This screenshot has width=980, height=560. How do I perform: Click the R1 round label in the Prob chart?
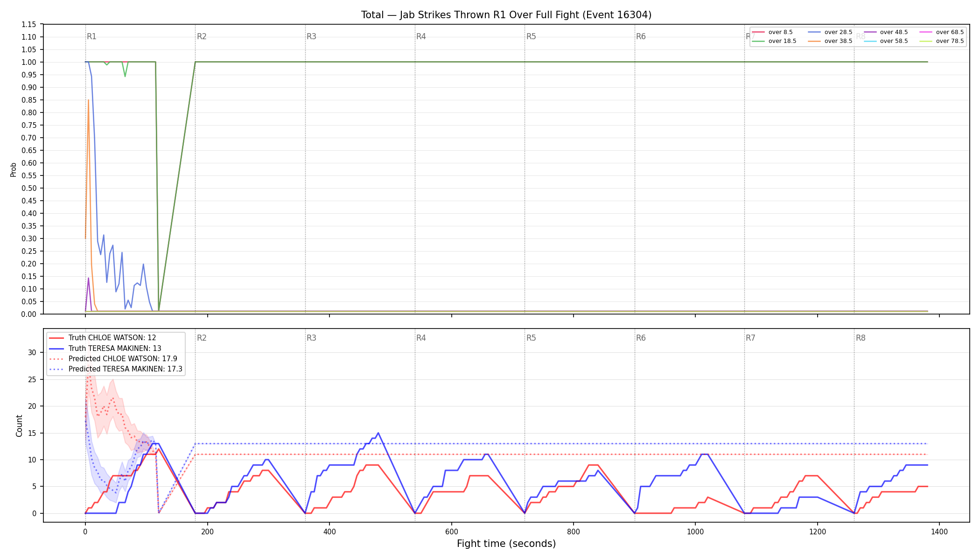click(x=92, y=36)
